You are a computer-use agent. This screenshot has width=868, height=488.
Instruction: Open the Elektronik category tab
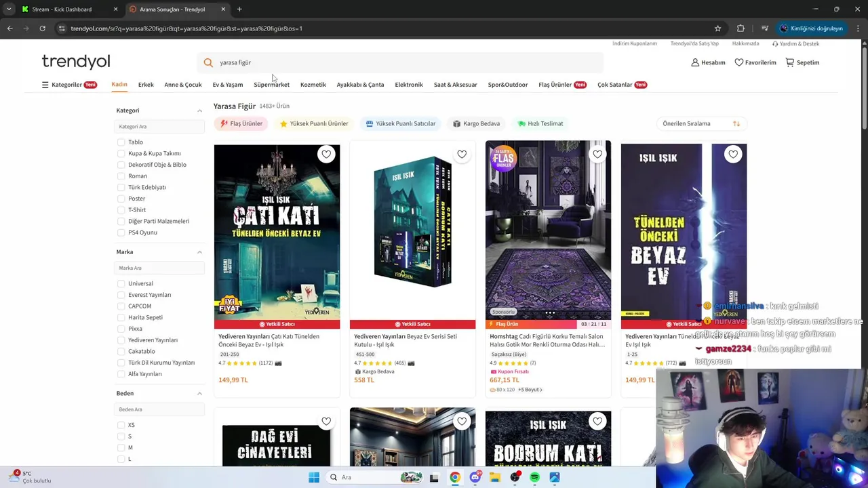409,85
